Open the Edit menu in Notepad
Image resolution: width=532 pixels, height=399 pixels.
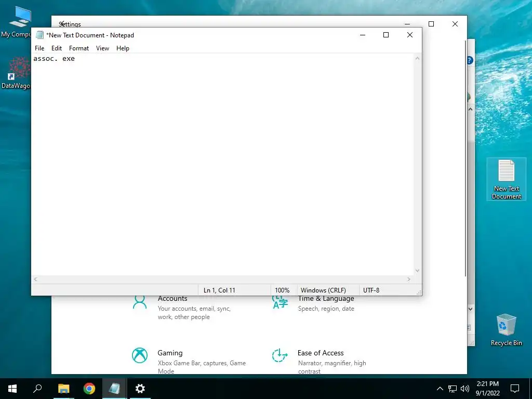[56, 48]
